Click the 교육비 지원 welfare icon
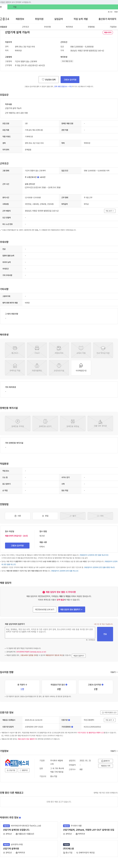This screenshot has width=118, height=868. [x=81, y=350]
